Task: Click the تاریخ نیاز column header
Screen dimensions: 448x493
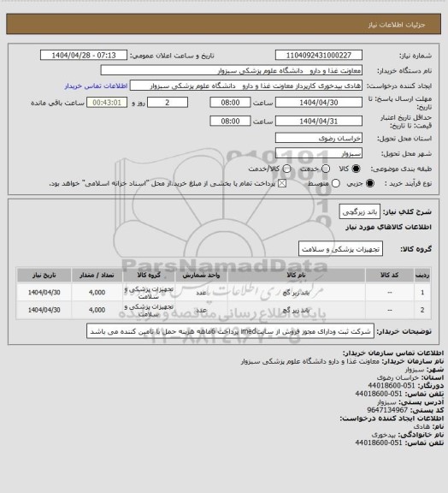Action: 44,275
